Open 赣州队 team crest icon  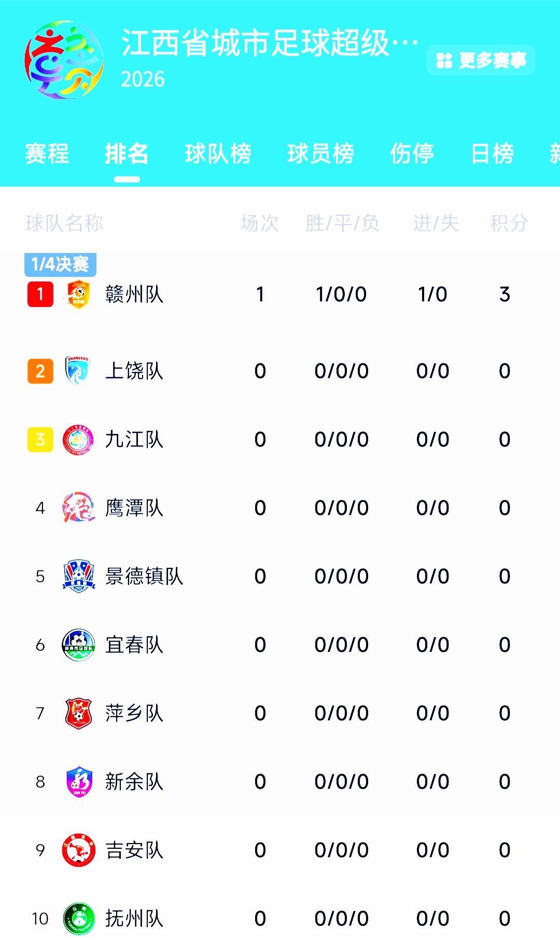[78, 295]
